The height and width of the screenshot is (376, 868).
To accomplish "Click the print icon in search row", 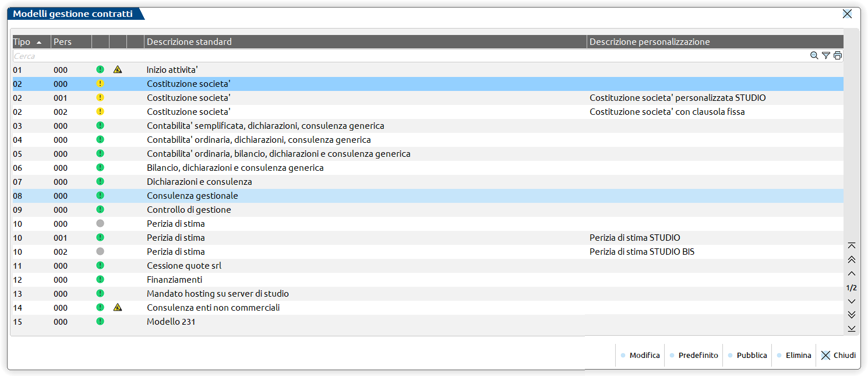I will tap(838, 56).
